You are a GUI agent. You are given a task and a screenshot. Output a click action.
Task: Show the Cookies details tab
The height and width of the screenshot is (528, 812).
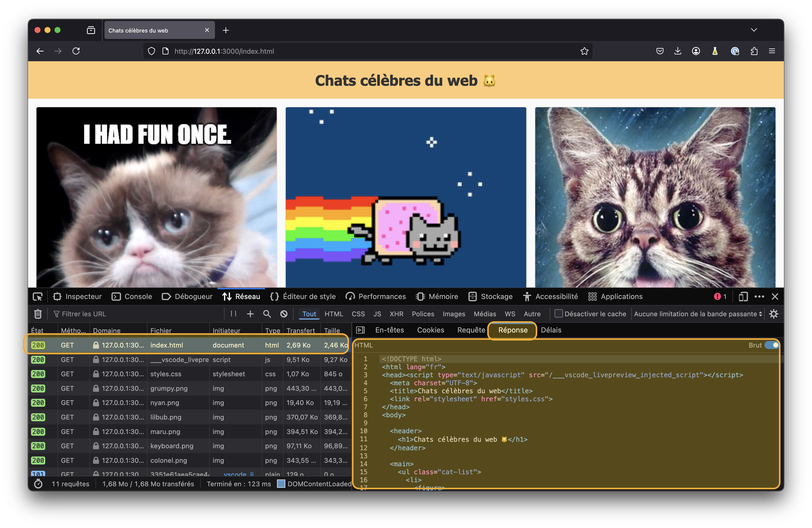pyautogui.click(x=430, y=330)
